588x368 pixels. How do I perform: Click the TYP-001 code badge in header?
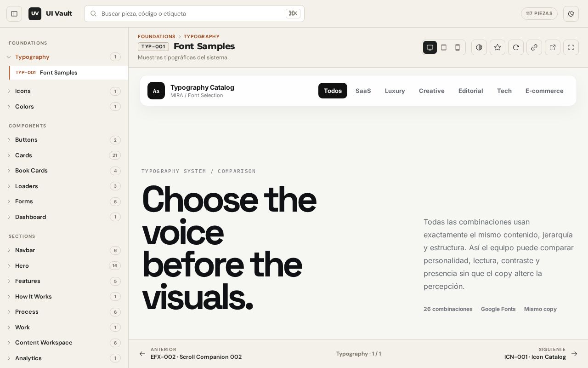(x=153, y=46)
